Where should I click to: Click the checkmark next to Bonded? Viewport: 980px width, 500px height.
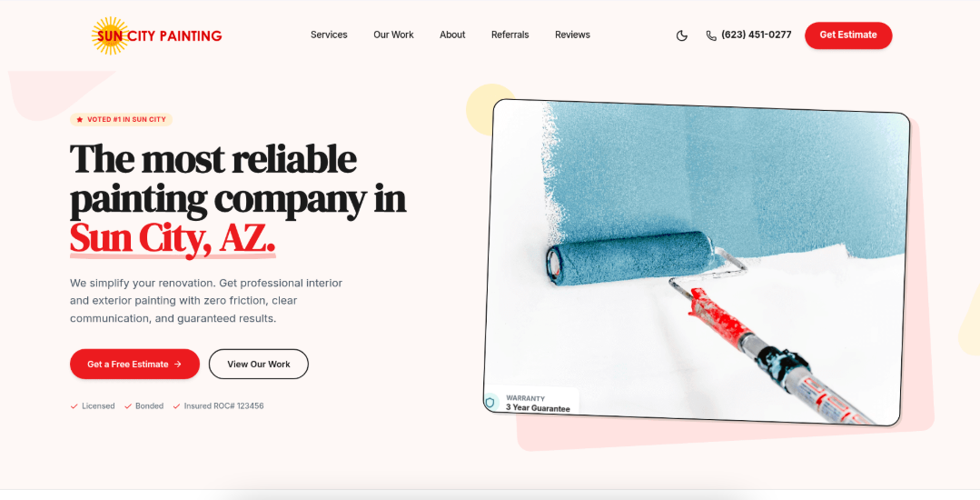(128, 406)
